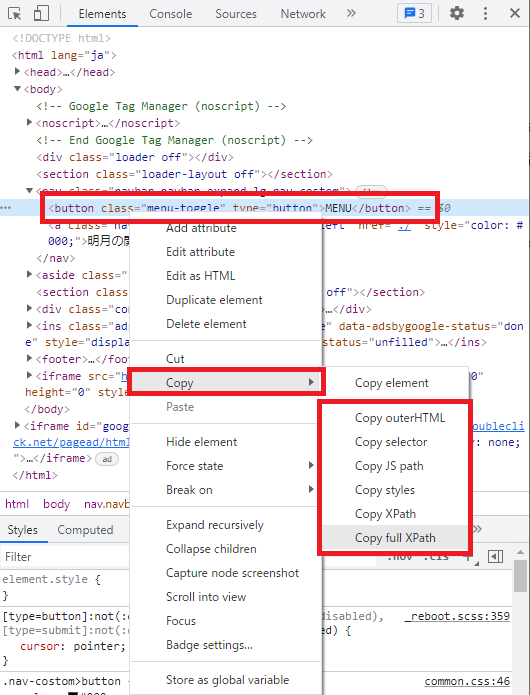Activate the inspect element picker icon
The width and height of the screenshot is (530, 695).
[15, 13]
